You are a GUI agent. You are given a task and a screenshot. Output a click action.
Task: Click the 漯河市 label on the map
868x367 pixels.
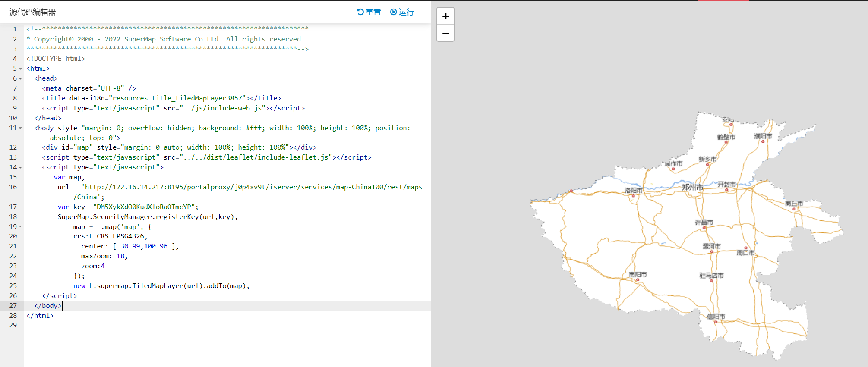(711, 246)
